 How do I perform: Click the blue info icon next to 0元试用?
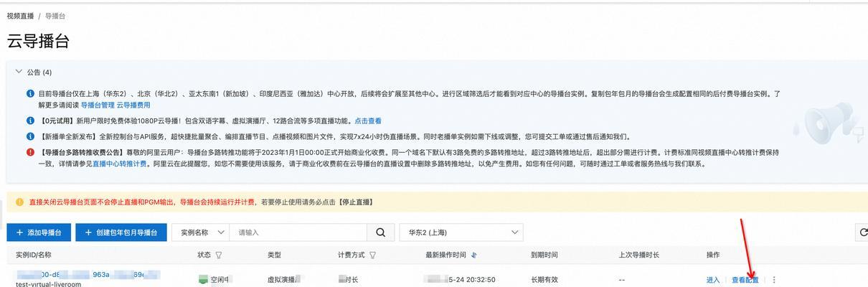pos(30,121)
